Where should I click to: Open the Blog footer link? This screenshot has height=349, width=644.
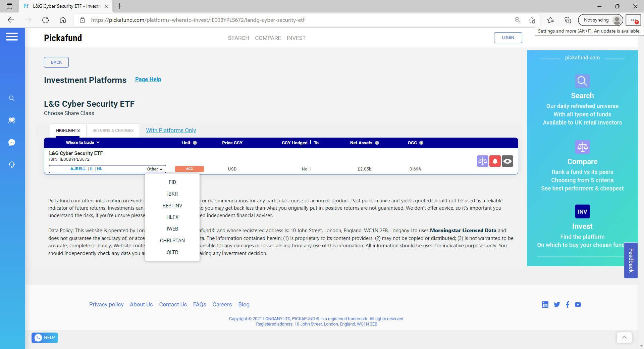click(x=244, y=304)
